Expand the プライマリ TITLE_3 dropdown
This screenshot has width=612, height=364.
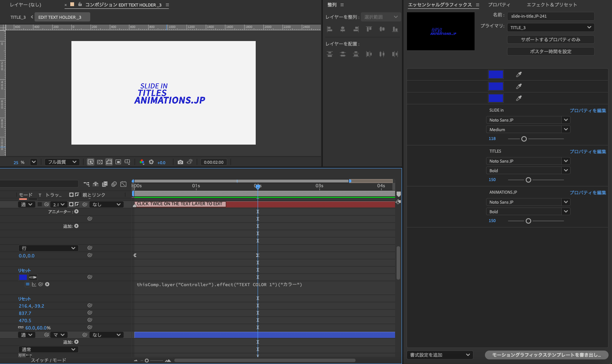pyautogui.click(x=551, y=28)
